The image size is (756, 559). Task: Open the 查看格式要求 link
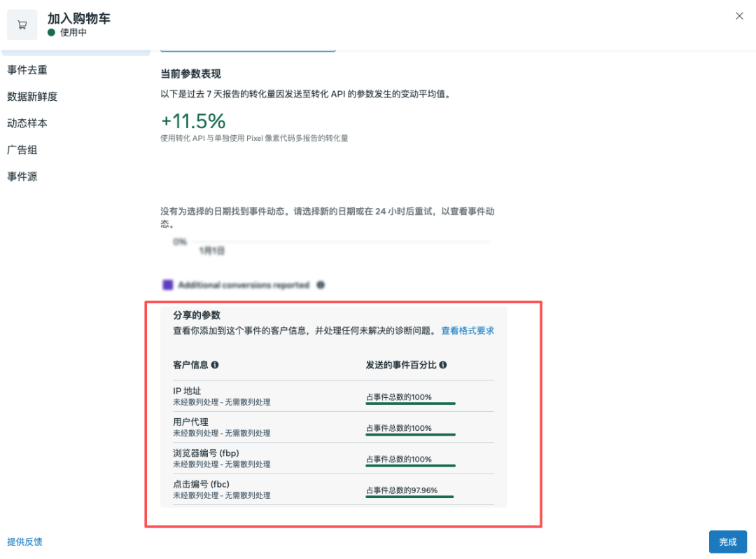click(x=467, y=331)
